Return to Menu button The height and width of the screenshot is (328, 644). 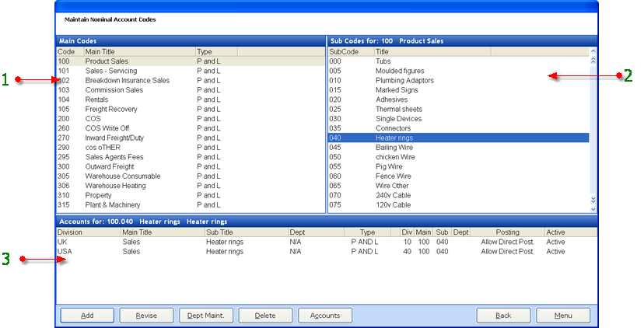pos(563,316)
